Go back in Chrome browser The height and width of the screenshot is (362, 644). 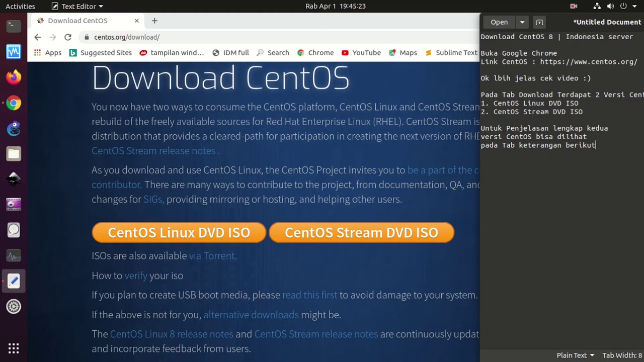(x=38, y=37)
